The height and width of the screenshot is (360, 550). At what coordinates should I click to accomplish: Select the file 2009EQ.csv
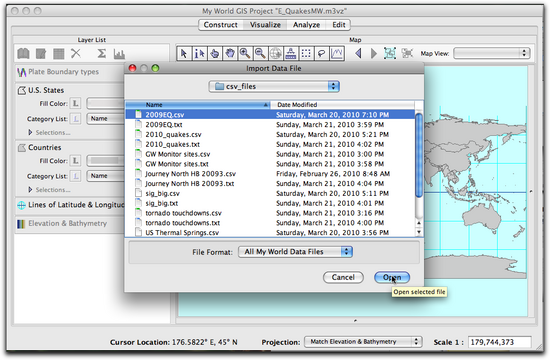[x=270, y=115]
